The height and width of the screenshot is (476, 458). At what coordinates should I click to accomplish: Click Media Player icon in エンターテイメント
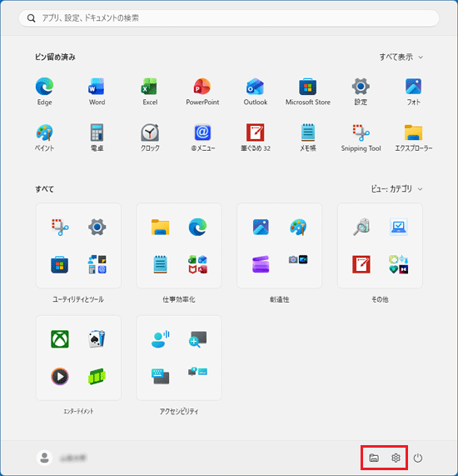(x=60, y=377)
